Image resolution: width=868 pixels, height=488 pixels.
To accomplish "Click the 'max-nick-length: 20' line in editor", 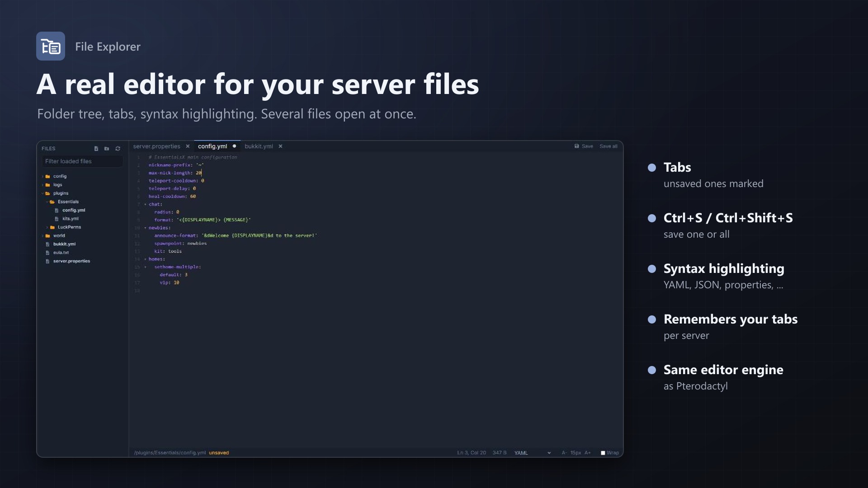I will coord(175,173).
